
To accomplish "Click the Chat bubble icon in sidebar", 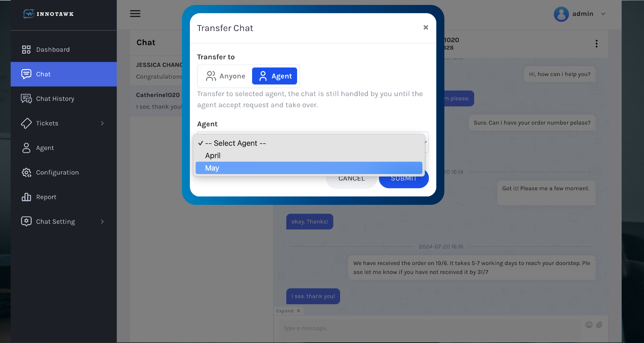I will (26, 74).
